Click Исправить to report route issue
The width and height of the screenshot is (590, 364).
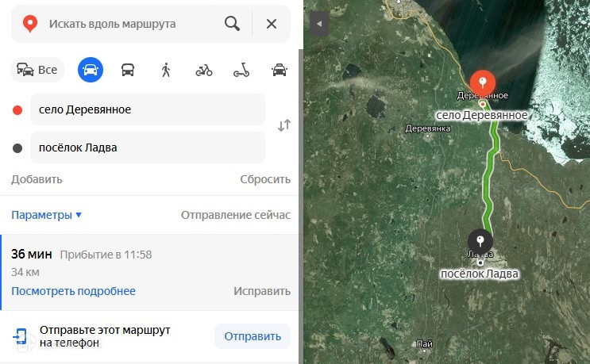point(262,291)
